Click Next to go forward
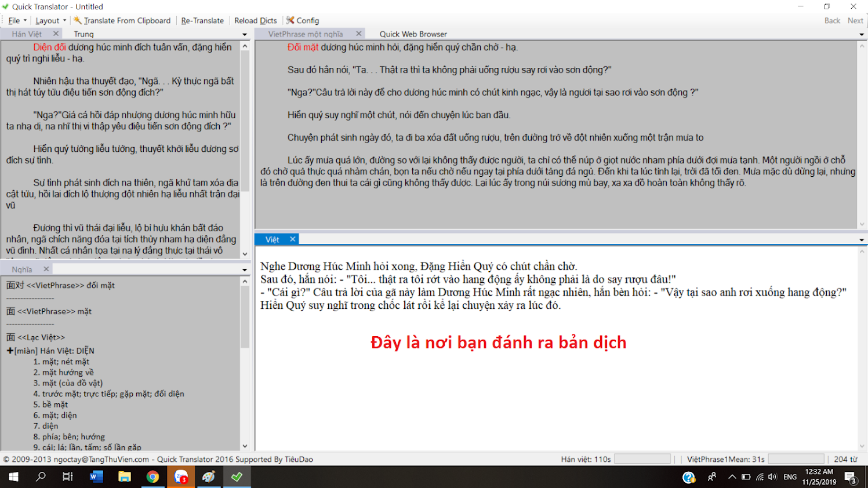Image resolution: width=868 pixels, height=488 pixels. coord(855,20)
